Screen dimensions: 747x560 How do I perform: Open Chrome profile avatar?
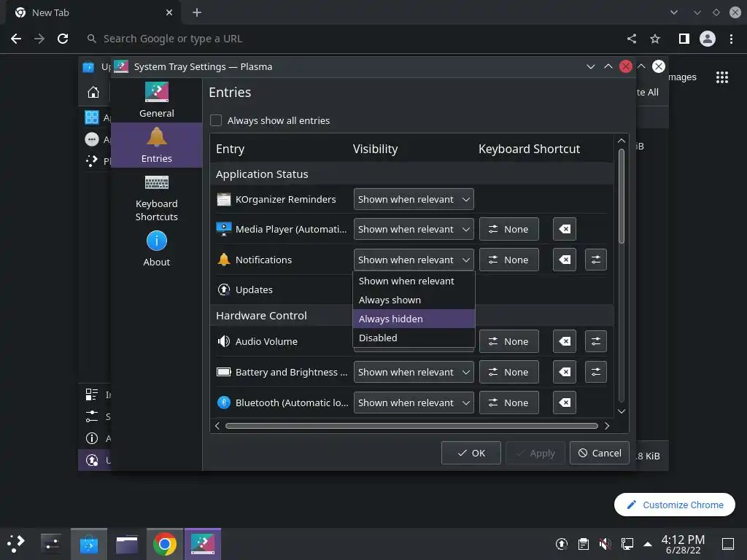[708, 39]
